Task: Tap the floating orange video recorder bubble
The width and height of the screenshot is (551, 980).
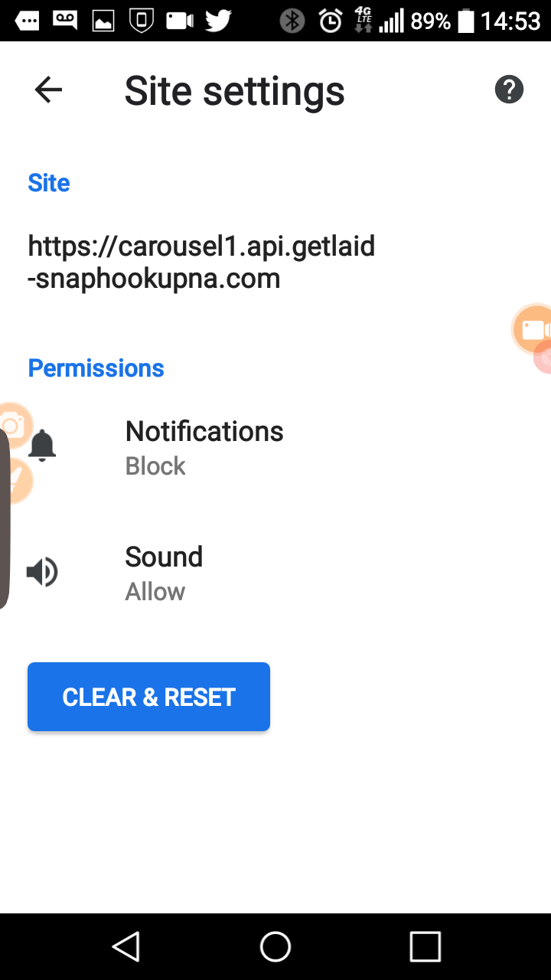Action: [533, 329]
